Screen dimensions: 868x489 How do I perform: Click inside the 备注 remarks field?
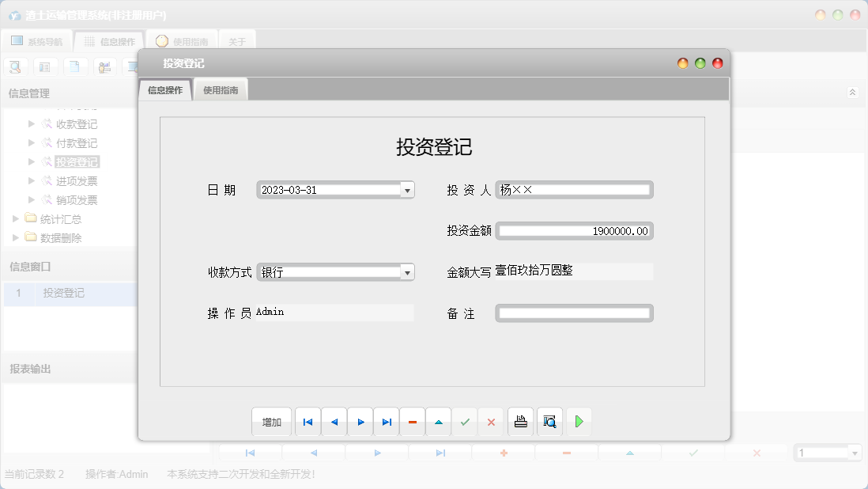coord(574,313)
